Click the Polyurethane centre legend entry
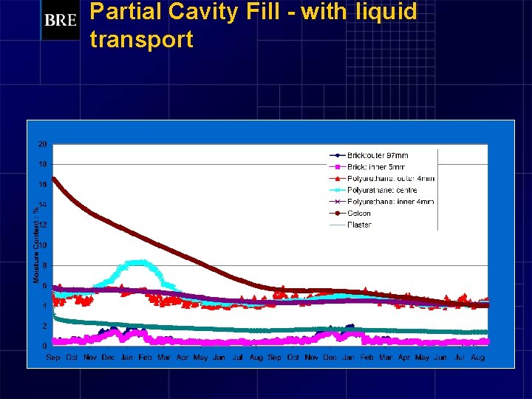This screenshot has width=532, height=399. tap(373, 190)
